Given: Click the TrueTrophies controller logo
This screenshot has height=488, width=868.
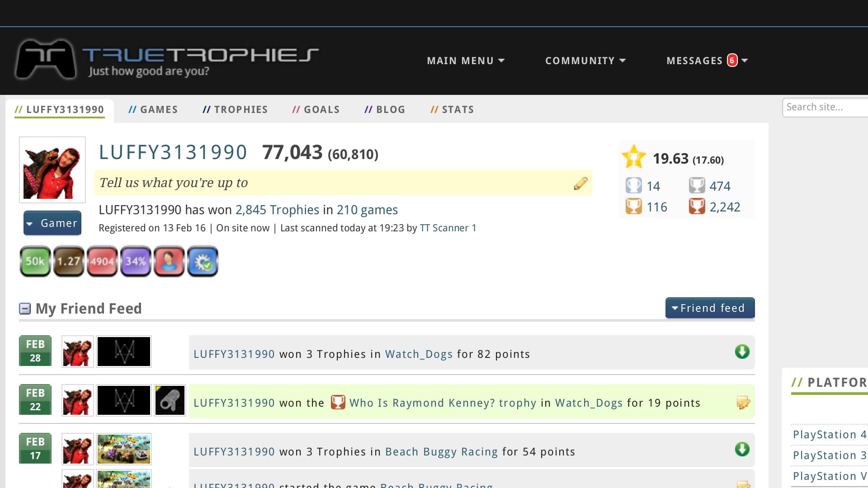Looking at the screenshot, I should 45,59.
